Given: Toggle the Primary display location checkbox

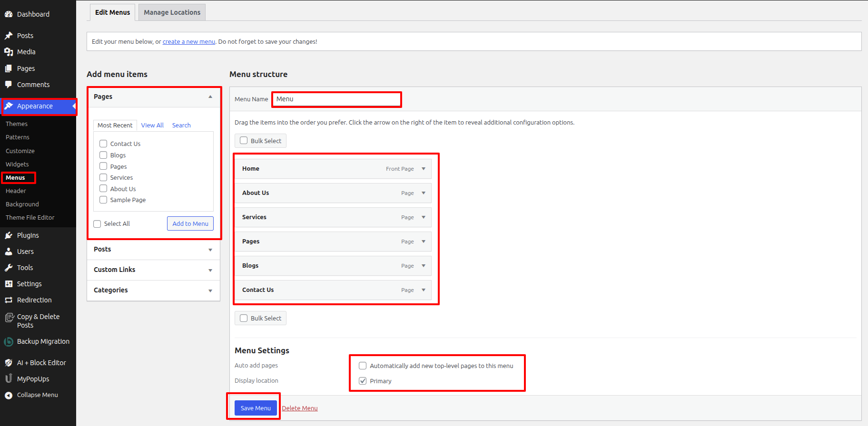Looking at the screenshot, I should point(363,381).
